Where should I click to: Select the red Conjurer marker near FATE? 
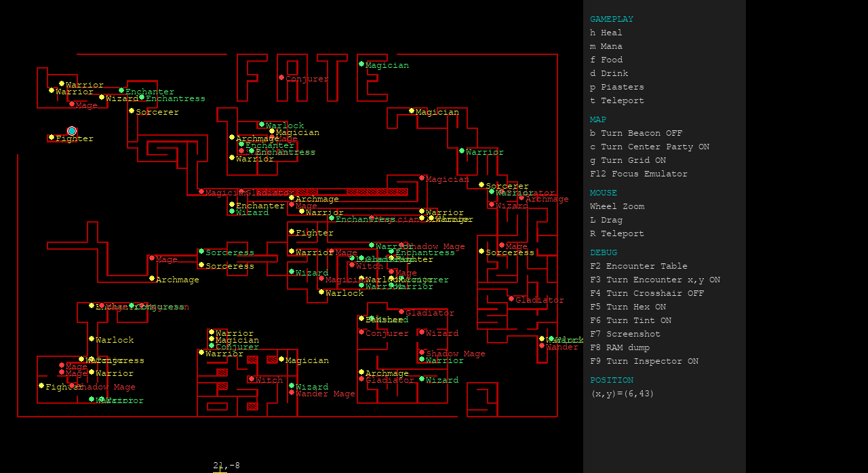point(281,78)
